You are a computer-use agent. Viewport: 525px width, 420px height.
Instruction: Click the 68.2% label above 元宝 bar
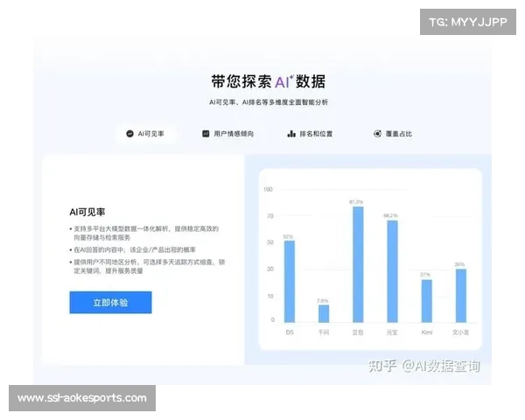[x=390, y=215]
